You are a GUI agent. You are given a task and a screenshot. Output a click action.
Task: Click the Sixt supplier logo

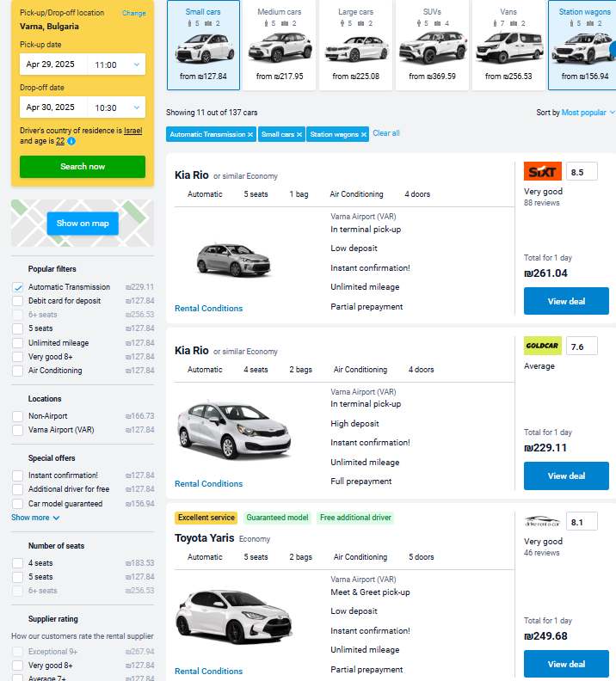pos(543,171)
